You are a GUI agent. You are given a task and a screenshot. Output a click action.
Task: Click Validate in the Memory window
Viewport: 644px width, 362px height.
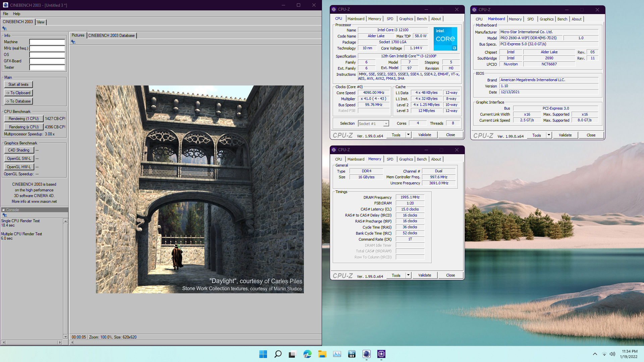click(x=425, y=275)
